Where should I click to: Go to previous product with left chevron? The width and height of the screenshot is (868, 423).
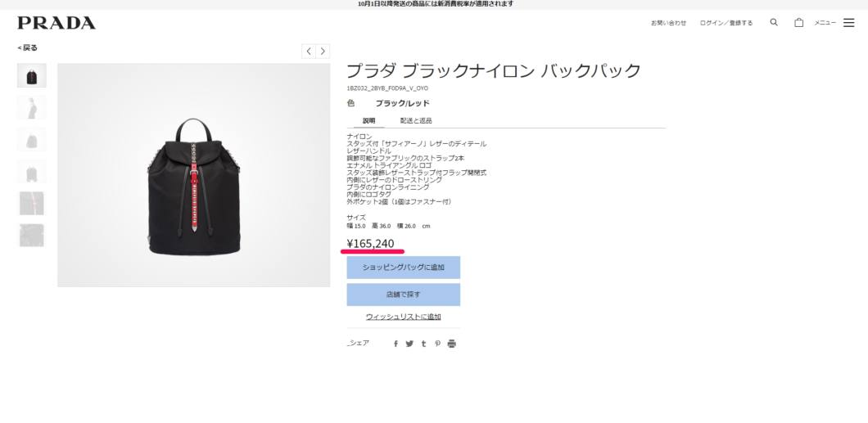[x=309, y=51]
